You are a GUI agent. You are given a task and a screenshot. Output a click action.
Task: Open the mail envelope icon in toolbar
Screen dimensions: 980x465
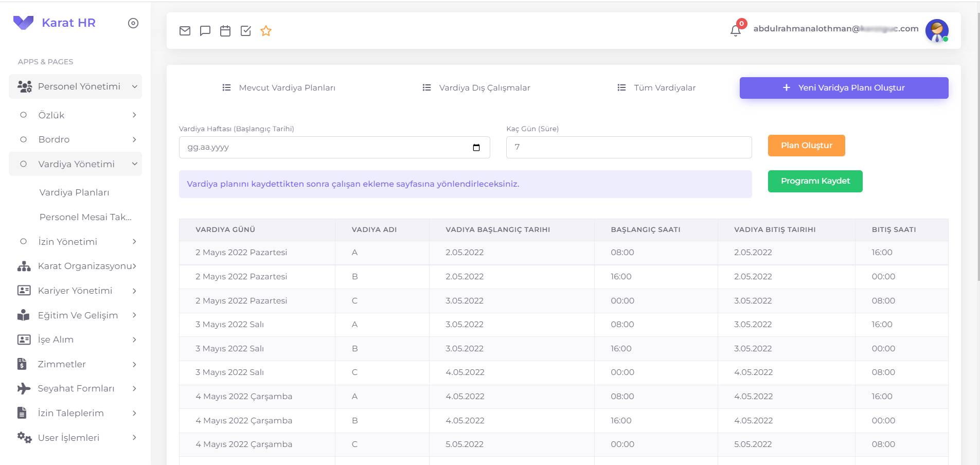(185, 30)
